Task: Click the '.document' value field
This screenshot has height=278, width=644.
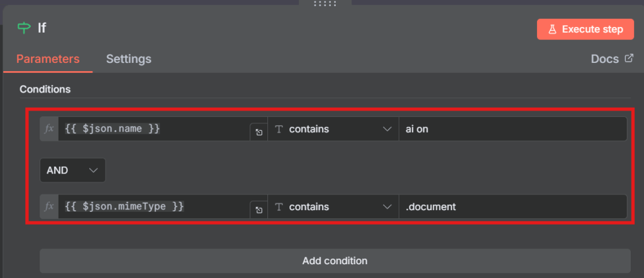Action: (x=512, y=206)
